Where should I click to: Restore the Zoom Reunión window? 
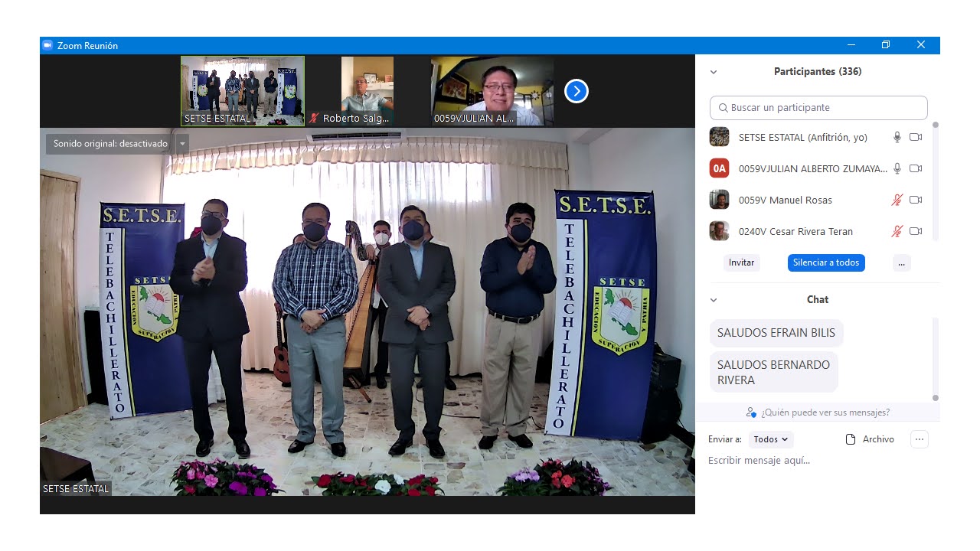[885, 45]
